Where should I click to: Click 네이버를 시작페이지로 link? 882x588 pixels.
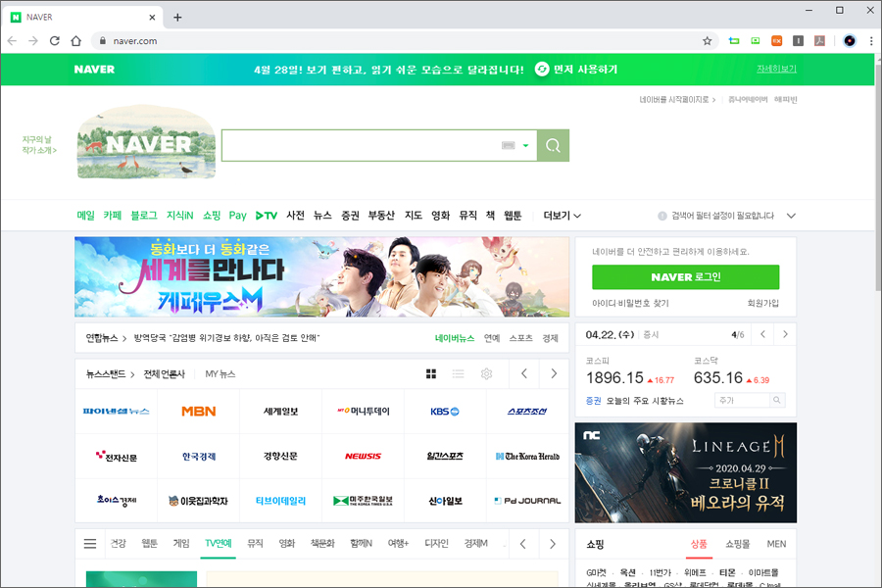[x=677, y=100]
